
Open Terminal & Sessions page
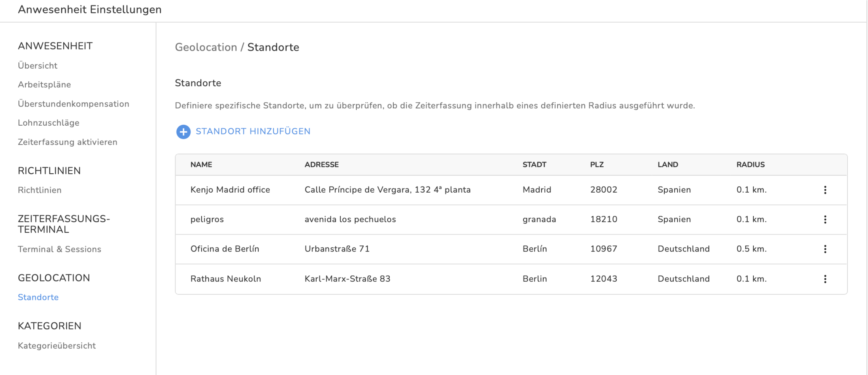[x=59, y=249]
